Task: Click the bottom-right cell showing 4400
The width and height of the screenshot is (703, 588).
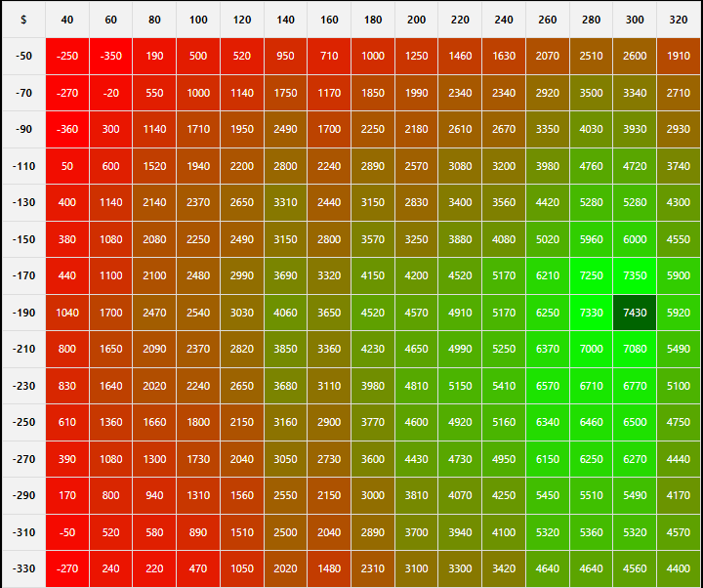Action: tap(679, 568)
